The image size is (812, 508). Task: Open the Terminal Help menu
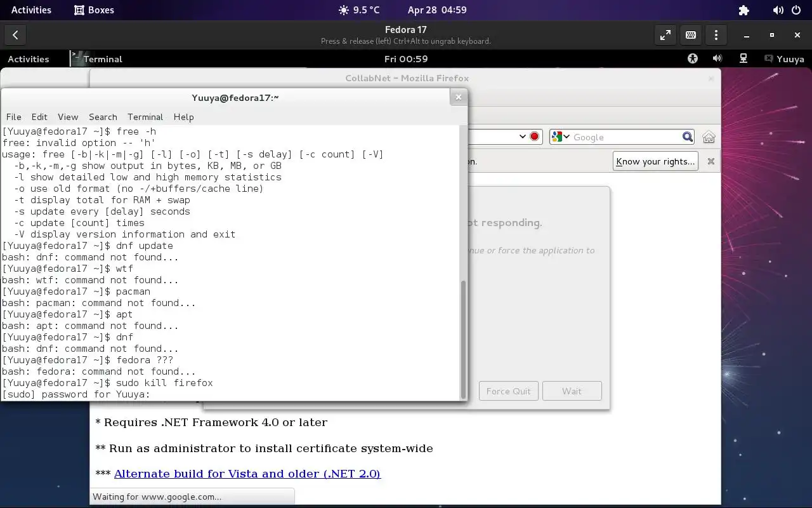(x=183, y=117)
